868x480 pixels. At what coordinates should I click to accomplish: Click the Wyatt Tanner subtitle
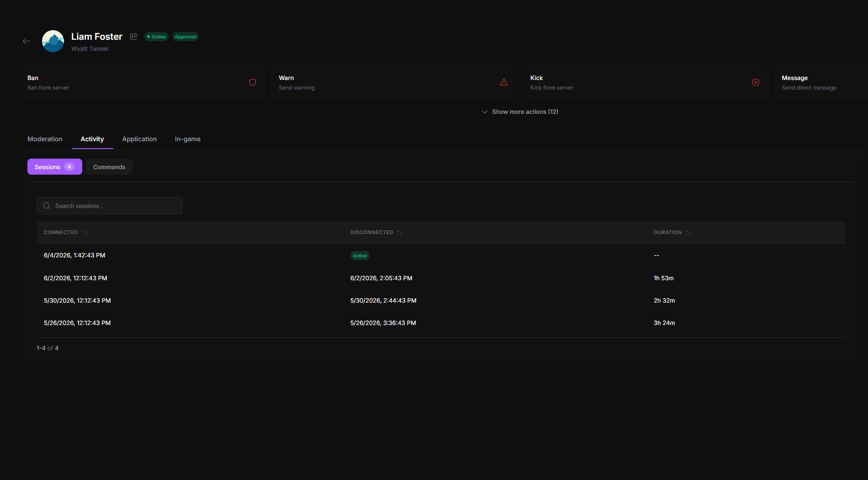pyautogui.click(x=90, y=48)
